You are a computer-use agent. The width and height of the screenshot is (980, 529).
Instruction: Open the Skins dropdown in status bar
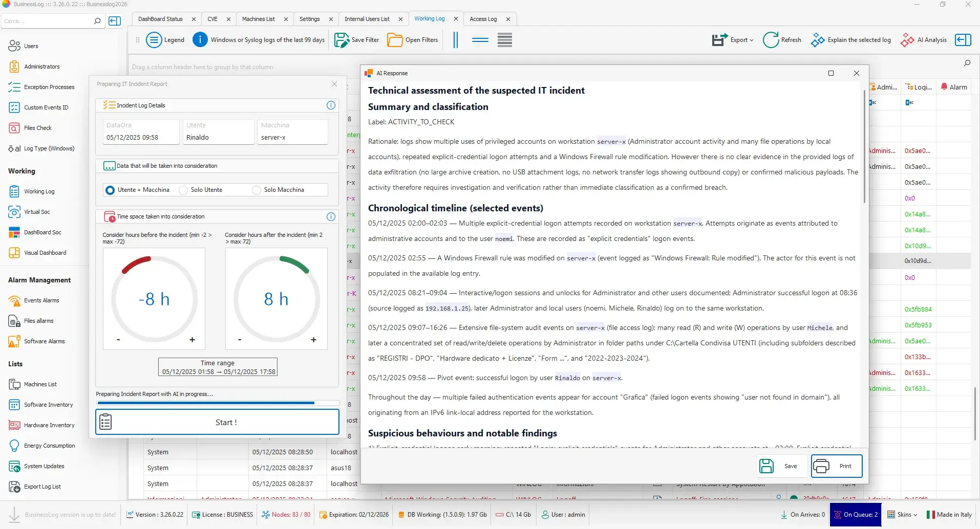pyautogui.click(x=902, y=515)
